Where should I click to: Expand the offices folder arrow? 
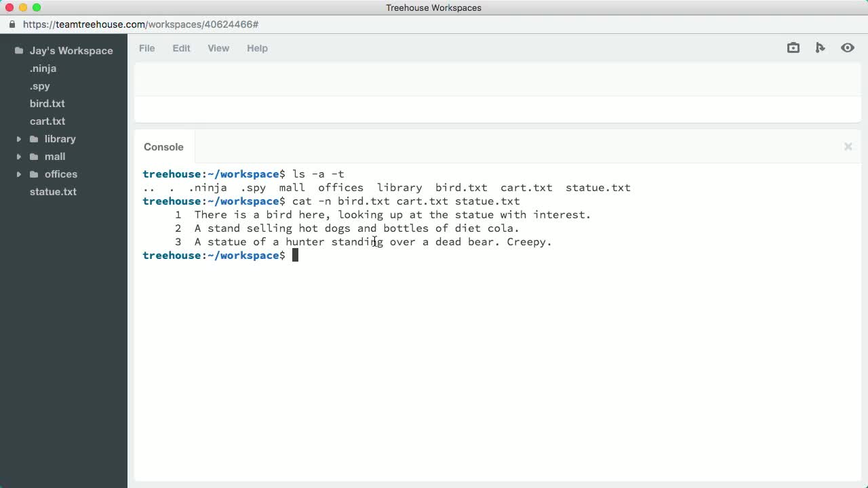[19, 174]
